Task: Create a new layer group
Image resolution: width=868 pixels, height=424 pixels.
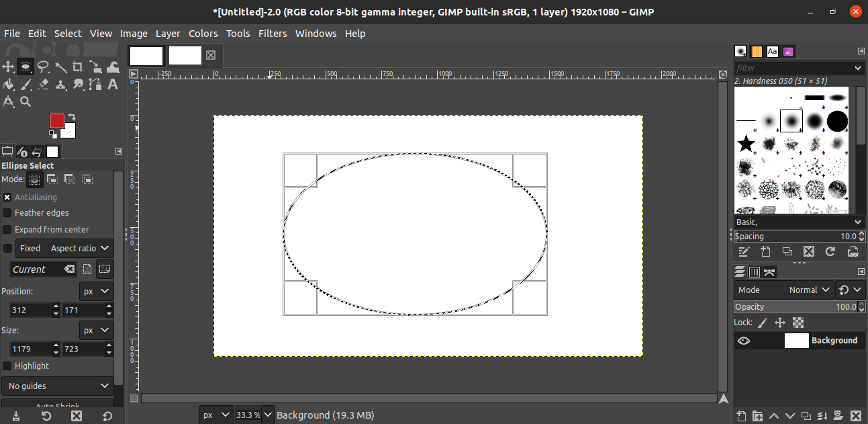Action: pyautogui.click(x=757, y=416)
